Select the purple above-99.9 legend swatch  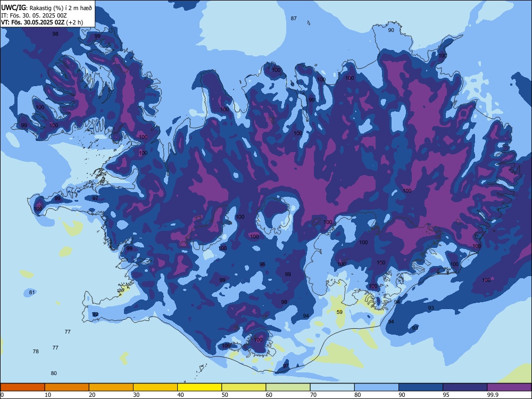[x=509, y=387]
